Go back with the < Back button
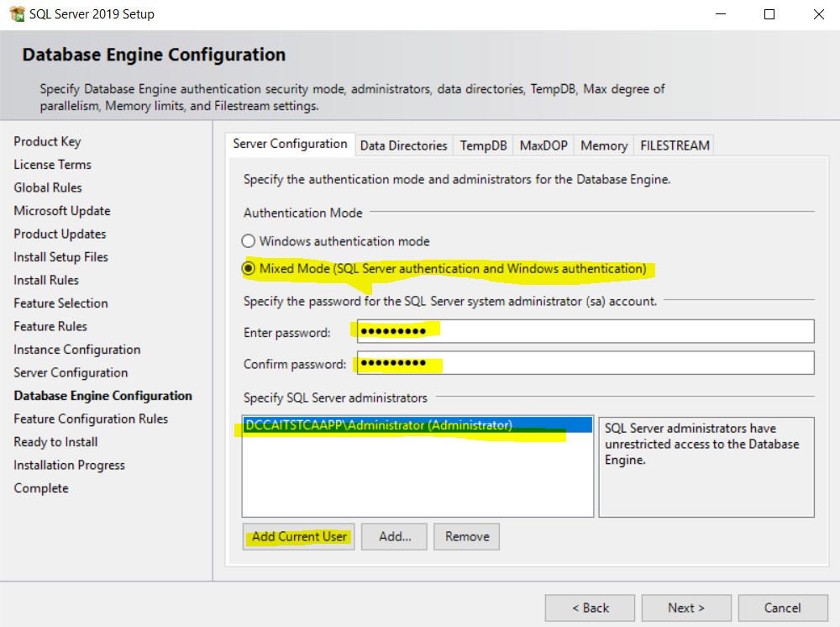This screenshot has width=840, height=627. tap(590, 608)
